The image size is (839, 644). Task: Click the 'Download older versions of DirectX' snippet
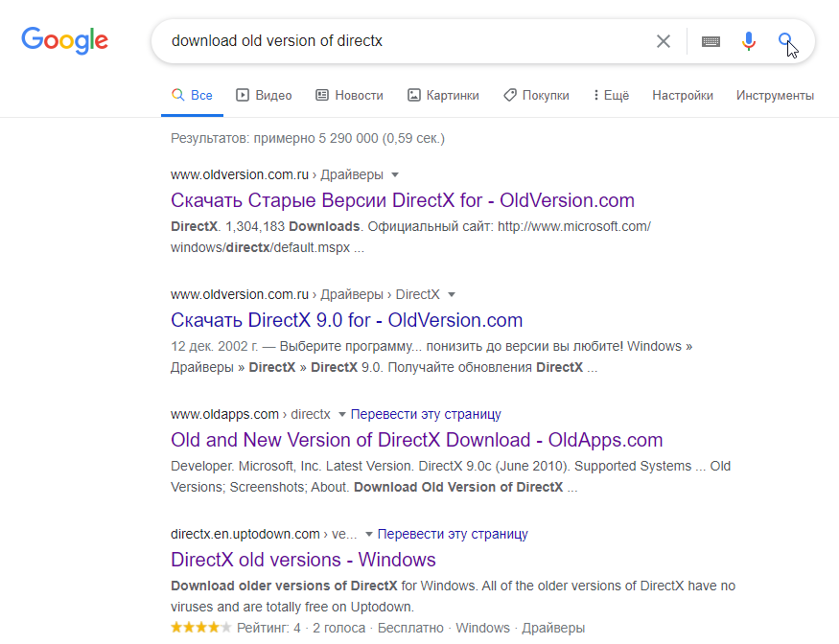453,596
